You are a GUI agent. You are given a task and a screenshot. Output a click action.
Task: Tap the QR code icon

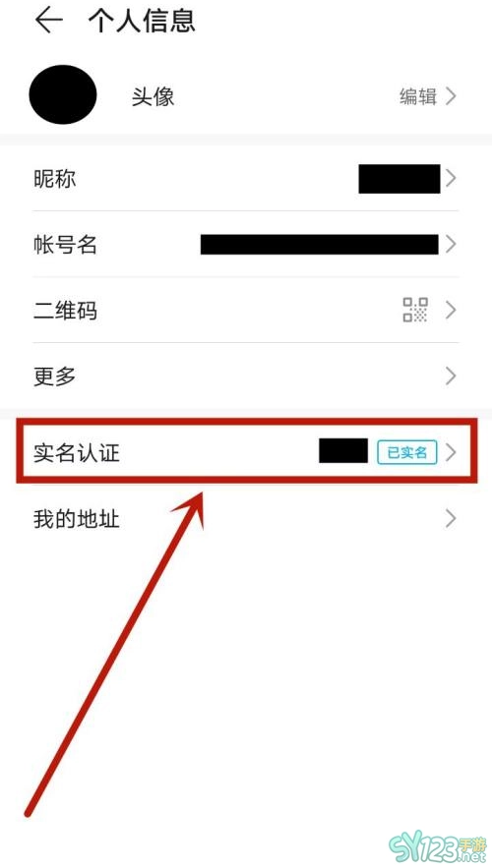pyautogui.click(x=415, y=310)
